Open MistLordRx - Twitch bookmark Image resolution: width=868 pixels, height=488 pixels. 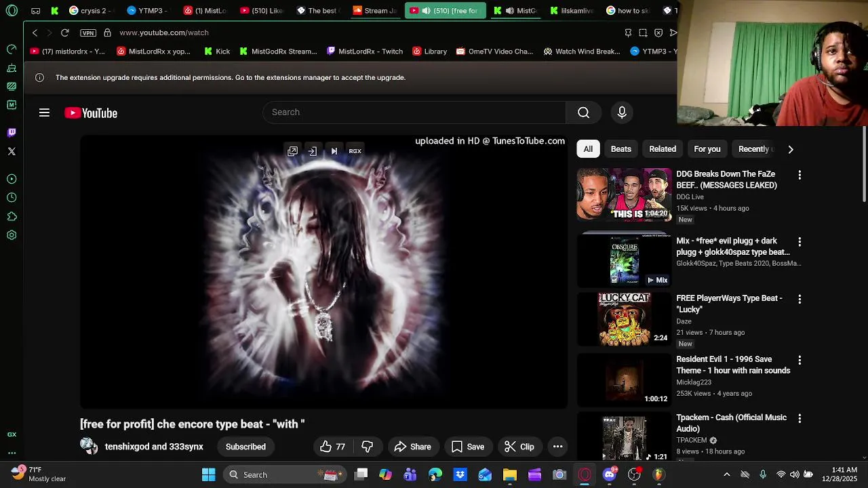pos(364,52)
